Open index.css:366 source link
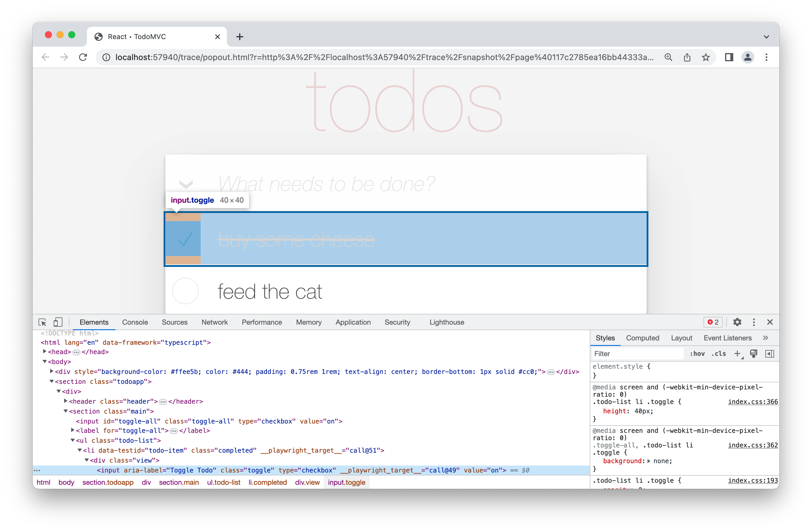Viewport: 812px width, 532px height. pyautogui.click(x=752, y=402)
